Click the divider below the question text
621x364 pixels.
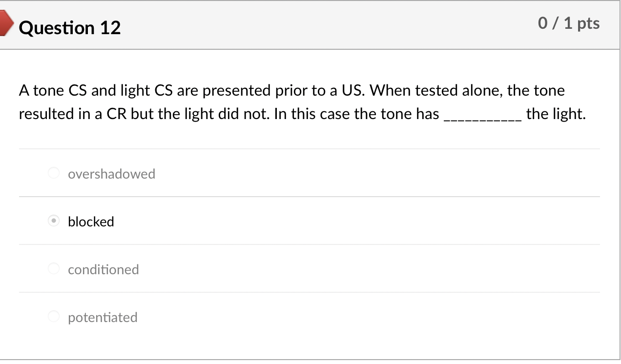309,148
